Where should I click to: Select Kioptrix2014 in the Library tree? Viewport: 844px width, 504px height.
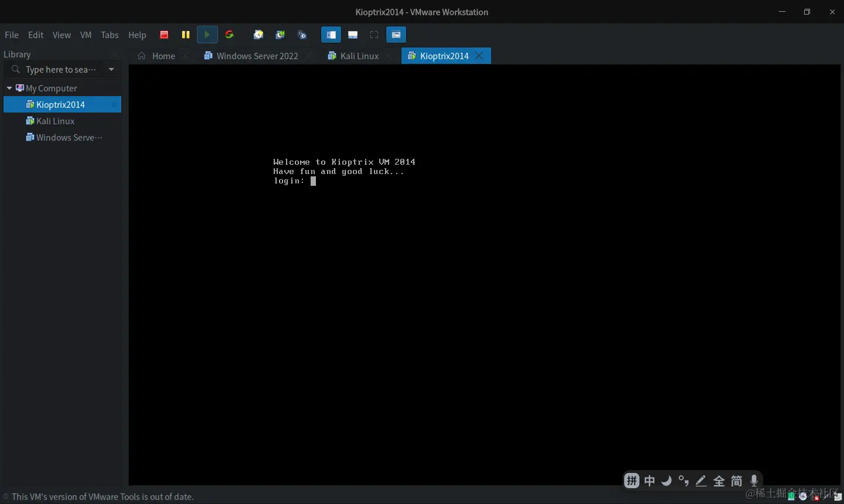[62, 104]
